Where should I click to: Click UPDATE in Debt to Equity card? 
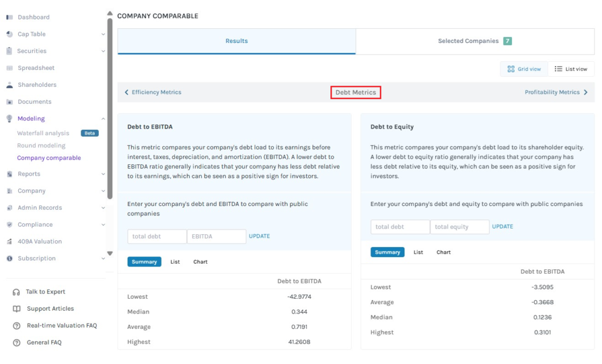pyautogui.click(x=502, y=226)
